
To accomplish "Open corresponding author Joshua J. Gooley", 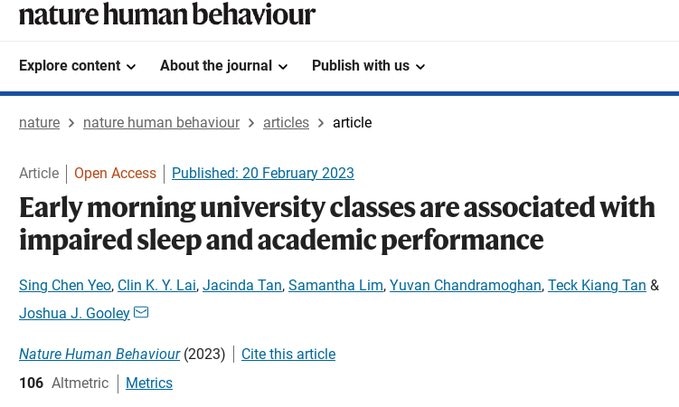I will [74, 313].
